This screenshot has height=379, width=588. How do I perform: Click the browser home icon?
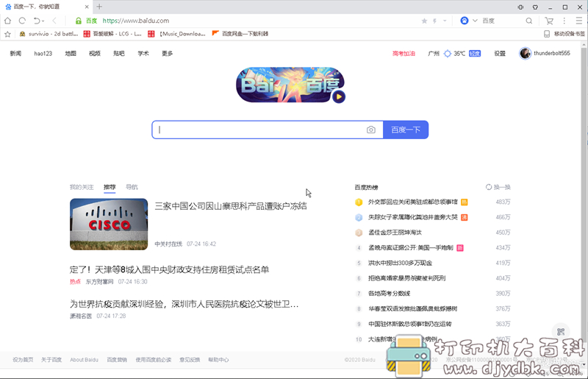point(7,21)
